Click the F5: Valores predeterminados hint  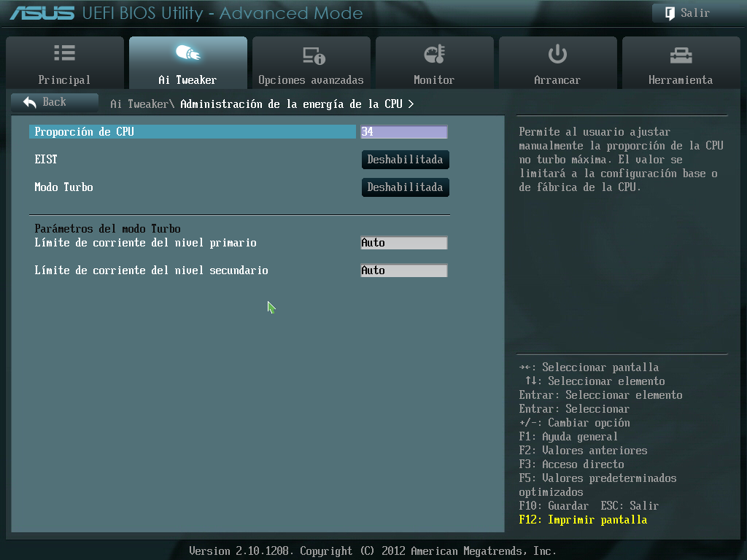(597, 485)
